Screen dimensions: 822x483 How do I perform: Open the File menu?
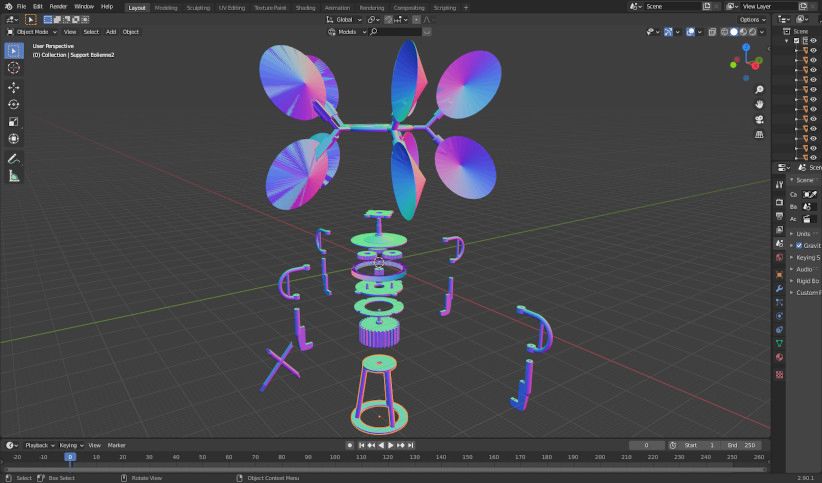coord(21,7)
